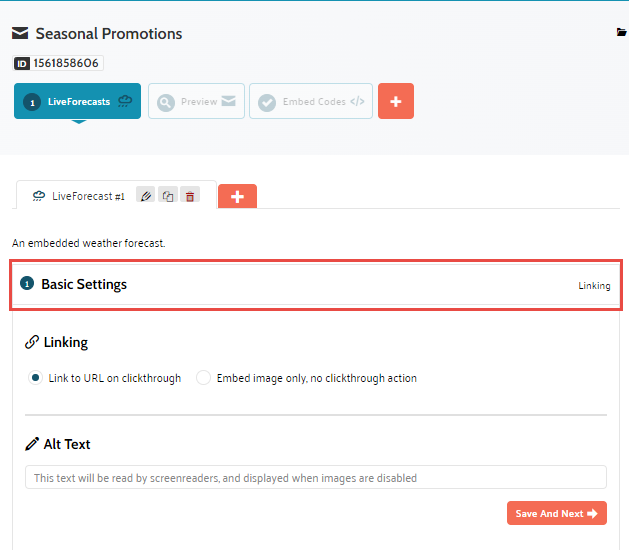Rename LiveForecast #1 with pencil icon

click(146, 196)
